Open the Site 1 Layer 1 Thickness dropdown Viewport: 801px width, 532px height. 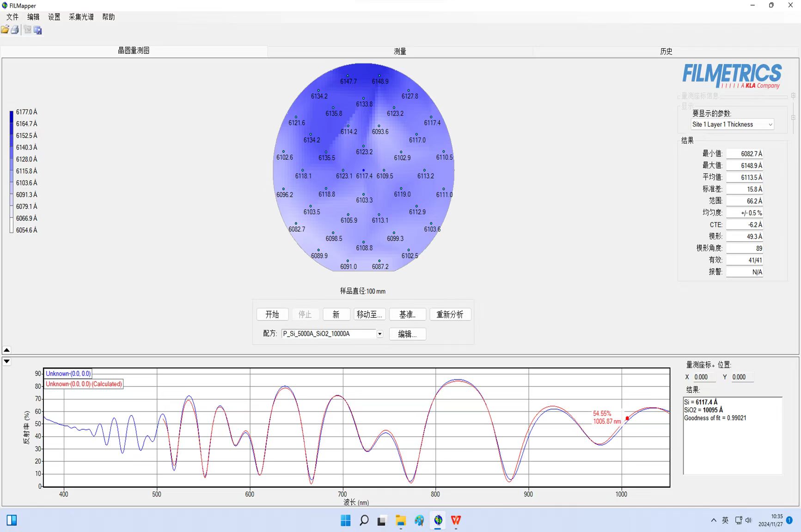tap(770, 125)
